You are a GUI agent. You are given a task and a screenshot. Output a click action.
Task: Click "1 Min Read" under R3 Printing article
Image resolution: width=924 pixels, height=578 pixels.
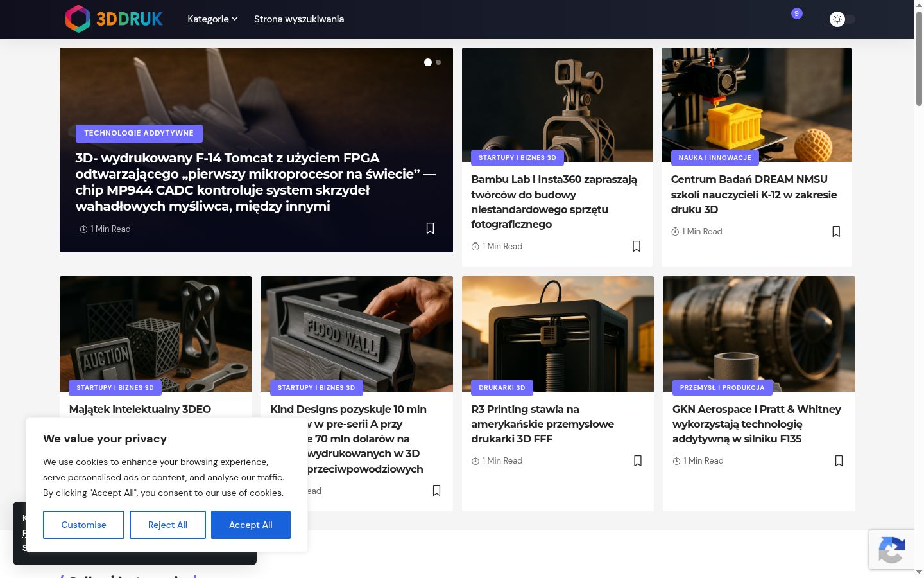pyautogui.click(x=502, y=461)
